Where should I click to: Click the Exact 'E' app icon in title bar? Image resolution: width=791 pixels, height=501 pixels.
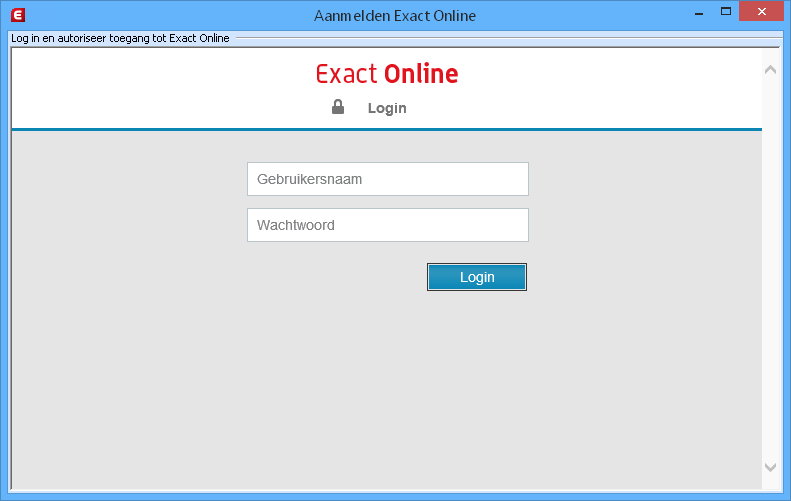coord(18,15)
